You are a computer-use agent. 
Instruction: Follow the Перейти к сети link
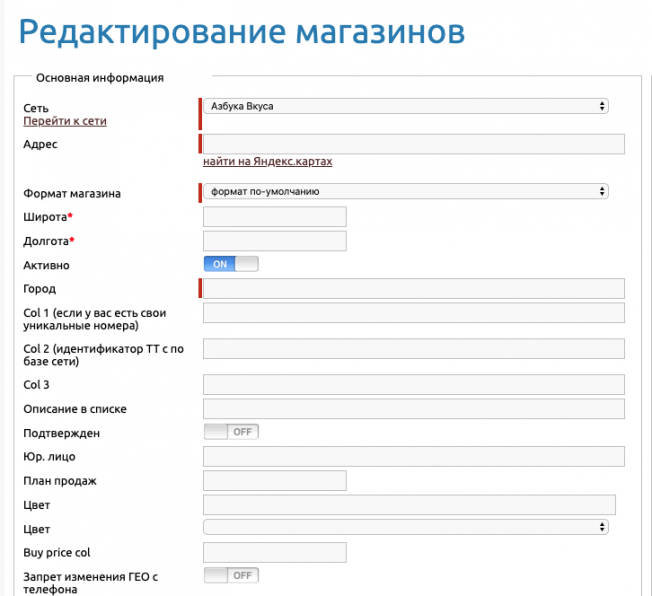[x=65, y=121]
